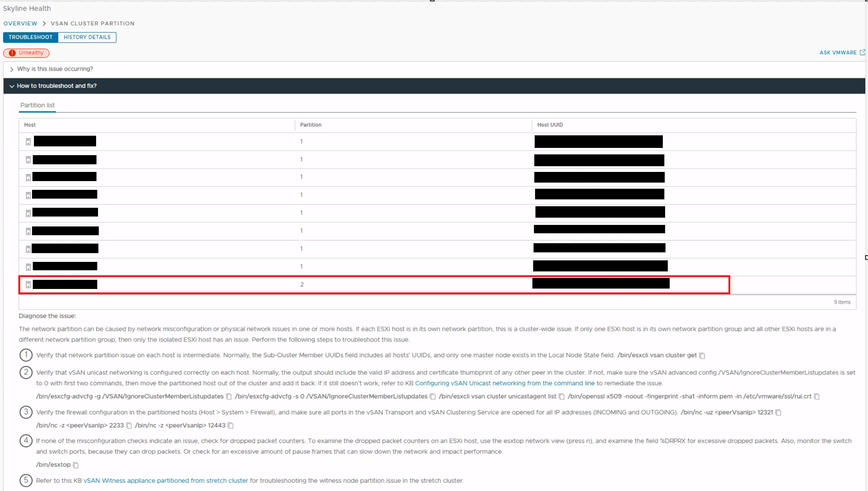868x491 pixels.
Task: Go back to Overview breadcrumb
Action: click(20, 24)
